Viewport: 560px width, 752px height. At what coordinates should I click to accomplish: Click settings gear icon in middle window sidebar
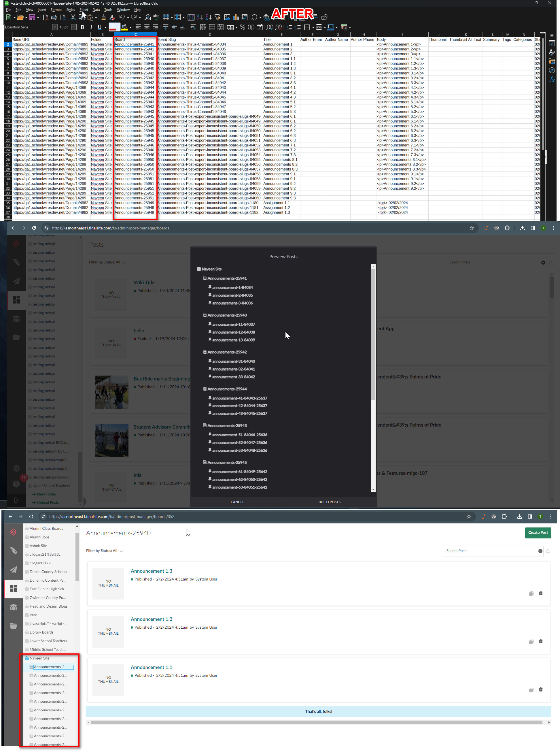(16, 469)
